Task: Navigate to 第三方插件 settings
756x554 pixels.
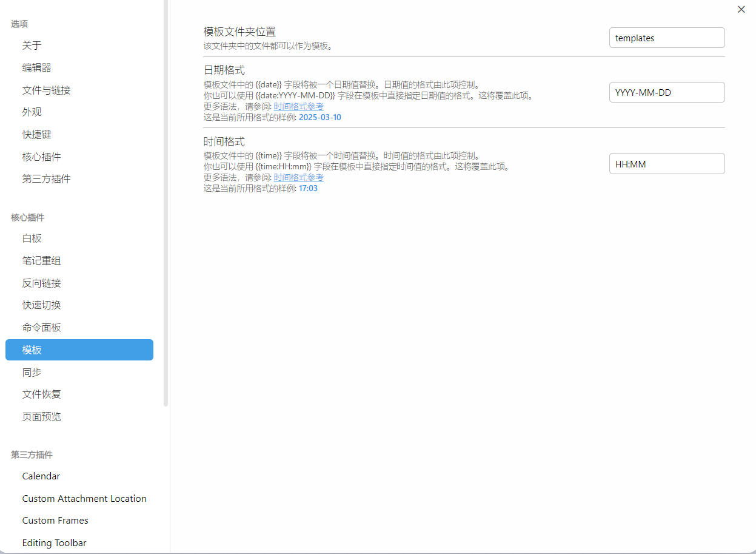Action: pos(47,179)
